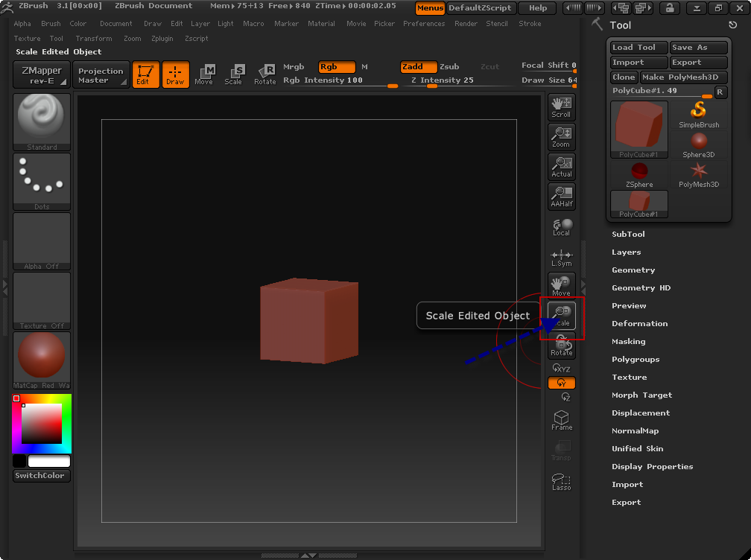Click the Load Tool button
Image resolution: width=751 pixels, height=560 pixels.
639,48
